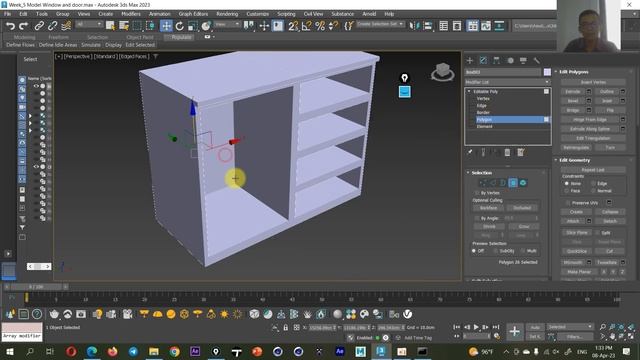Open the Display command panel tab
640x360 pixels.
pyautogui.click(x=523, y=60)
